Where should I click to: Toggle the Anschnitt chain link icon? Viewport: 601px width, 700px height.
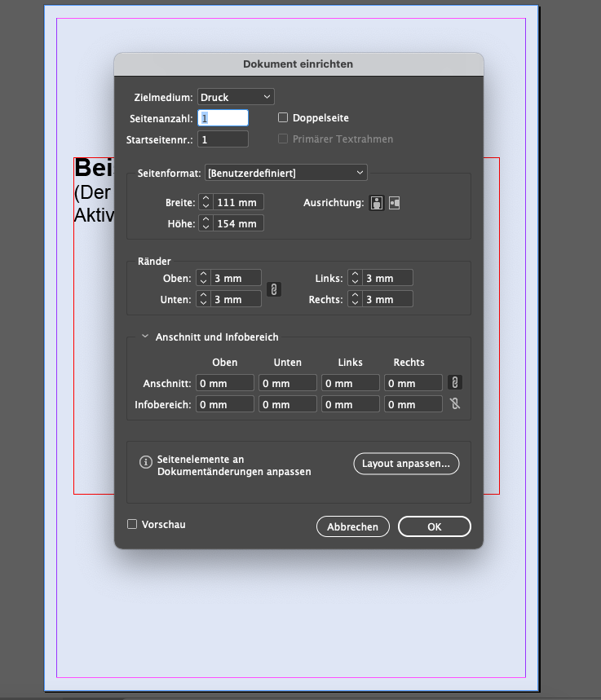click(x=456, y=382)
